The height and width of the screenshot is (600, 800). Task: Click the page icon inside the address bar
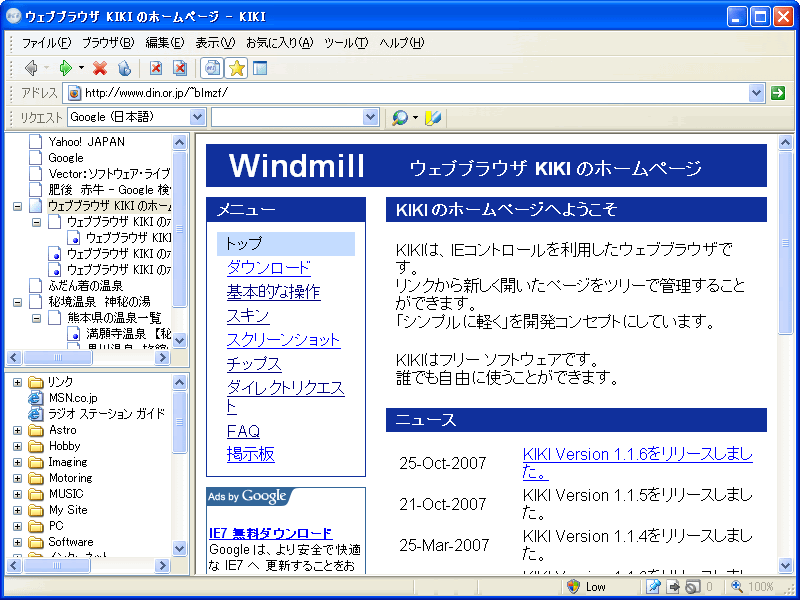point(74,93)
